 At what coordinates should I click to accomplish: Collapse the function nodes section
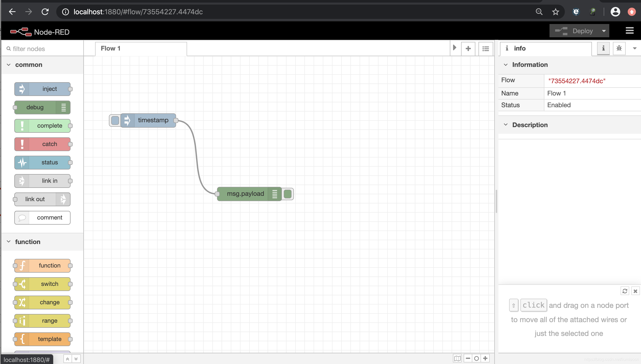(8, 241)
